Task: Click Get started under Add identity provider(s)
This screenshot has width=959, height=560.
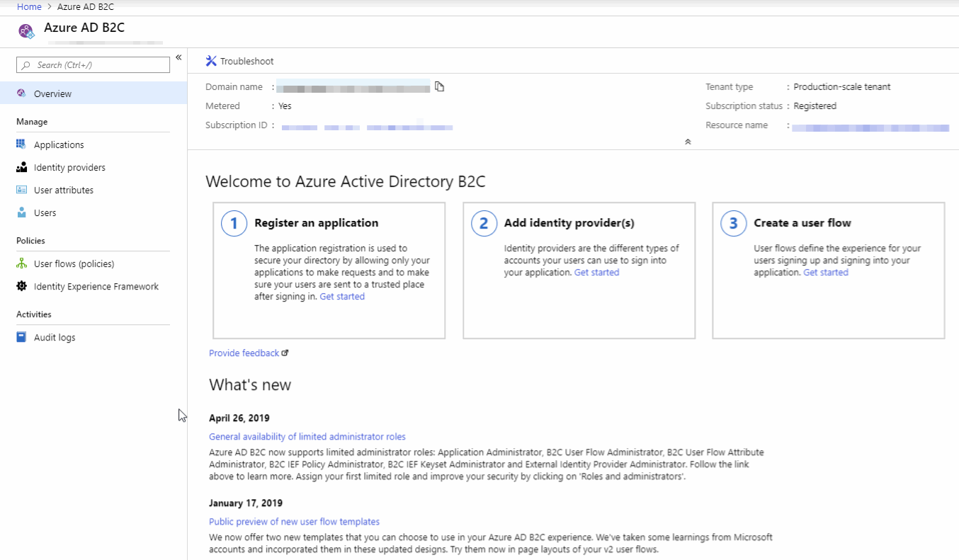Action: click(x=596, y=273)
